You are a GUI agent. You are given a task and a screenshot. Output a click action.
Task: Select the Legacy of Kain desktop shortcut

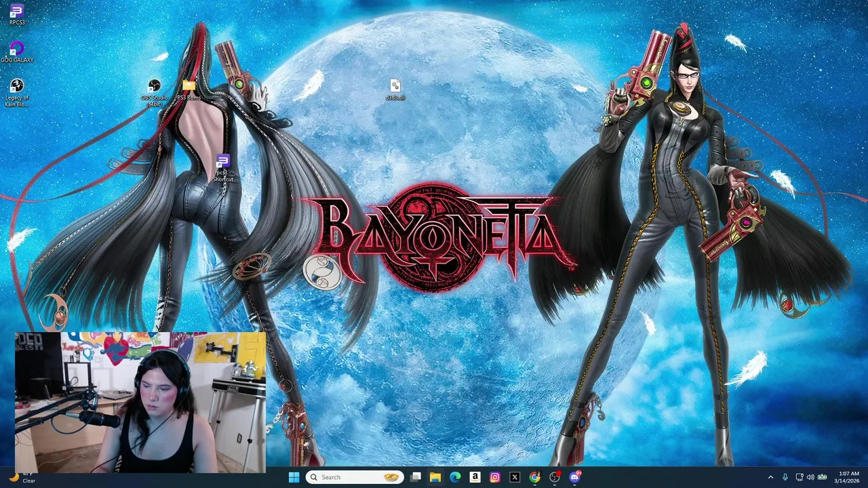(17, 93)
